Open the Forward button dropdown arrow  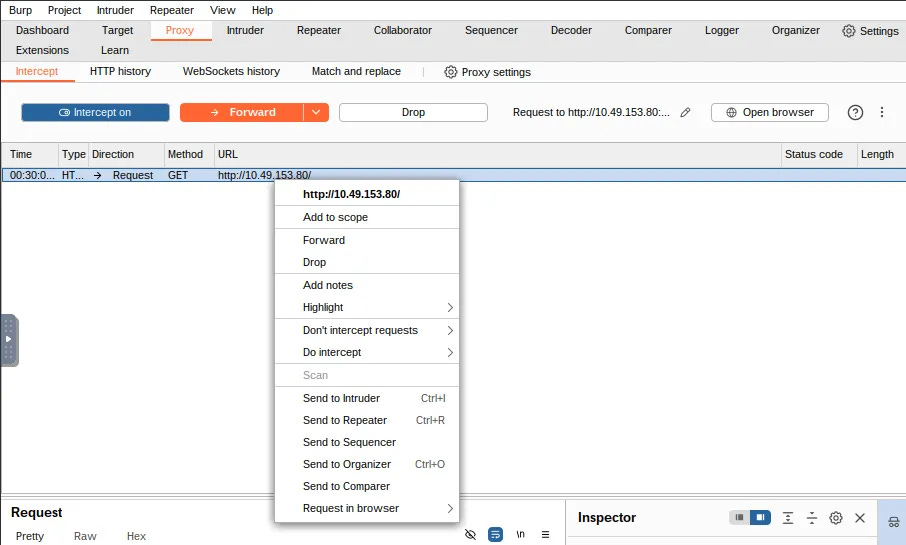[316, 113]
